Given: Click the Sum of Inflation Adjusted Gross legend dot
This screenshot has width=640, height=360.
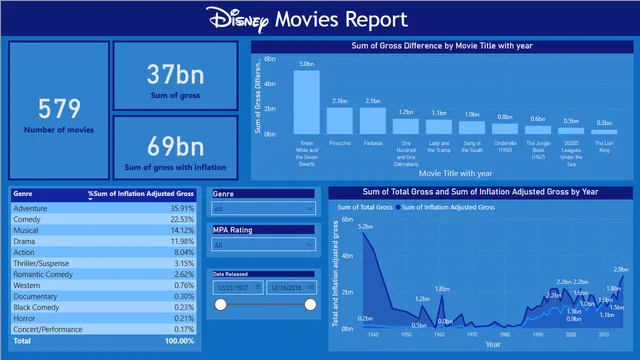Looking at the screenshot, I should (398, 207).
